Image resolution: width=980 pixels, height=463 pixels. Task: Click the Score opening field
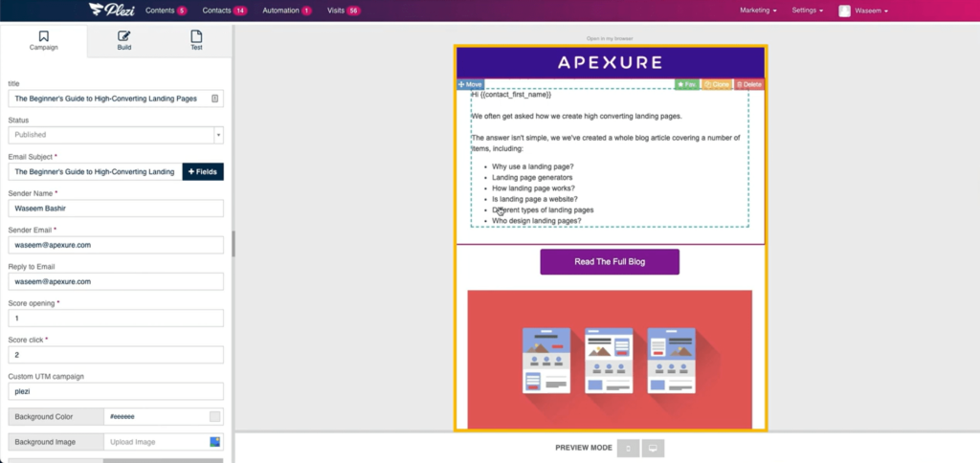[x=116, y=318]
